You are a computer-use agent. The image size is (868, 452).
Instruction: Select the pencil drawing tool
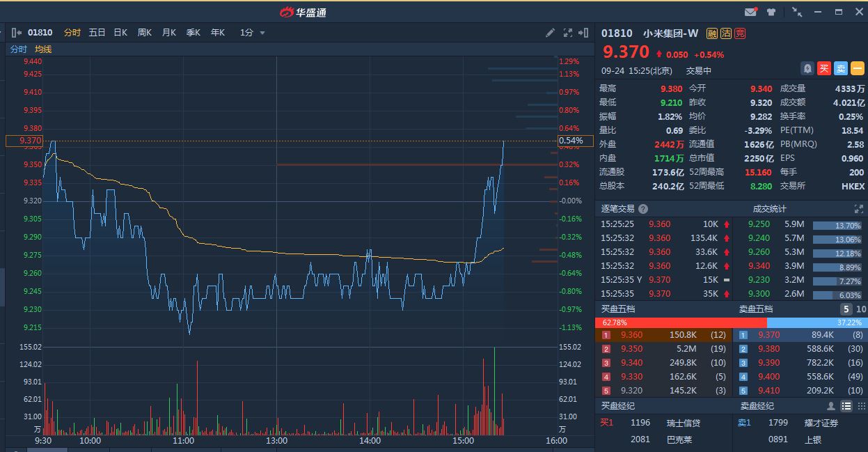[x=551, y=33]
